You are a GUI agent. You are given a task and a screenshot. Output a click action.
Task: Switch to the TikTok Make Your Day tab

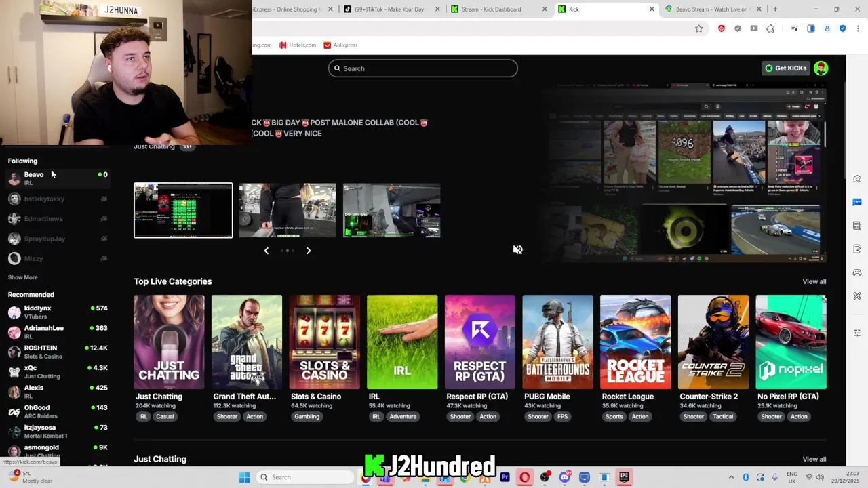click(392, 9)
